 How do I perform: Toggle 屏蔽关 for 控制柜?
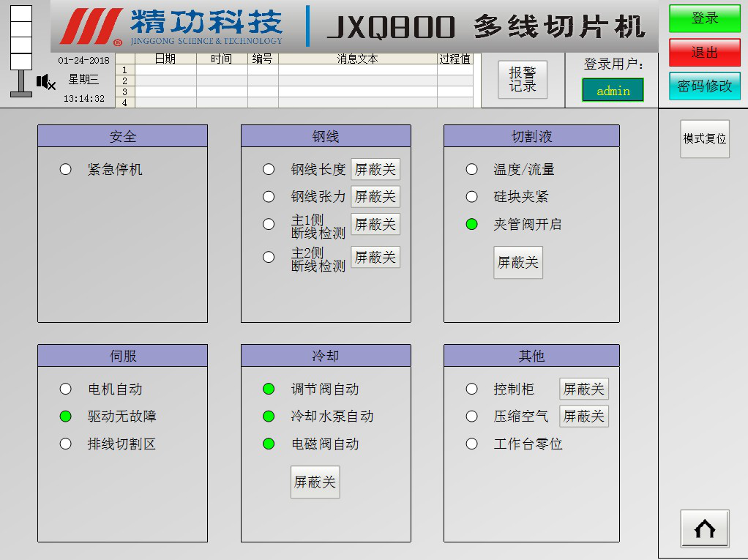click(584, 389)
